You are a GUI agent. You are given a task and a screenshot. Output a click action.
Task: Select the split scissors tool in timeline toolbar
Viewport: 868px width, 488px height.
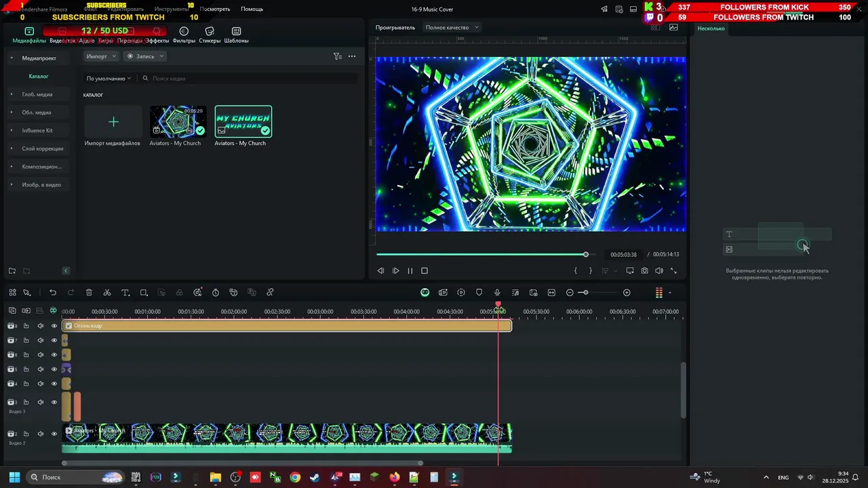click(107, 293)
